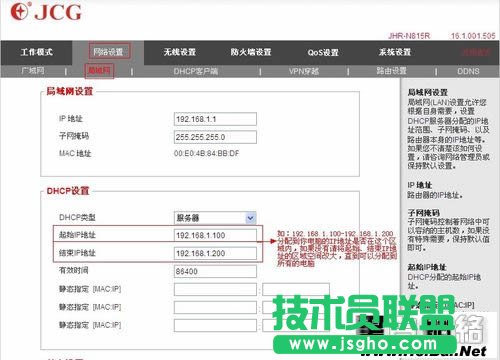Screen dimensions: 500x360
Task: Click the IP 地址 help panel heading
Action: pos(420,185)
